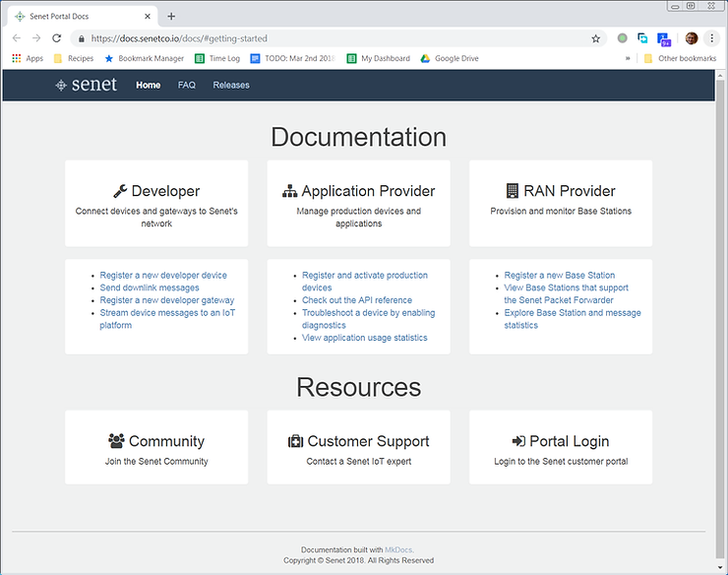Image resolution: width=728 pixels, height=575 pixels.
Task: Open Check out the API reference
Action: tap(357, 300)
